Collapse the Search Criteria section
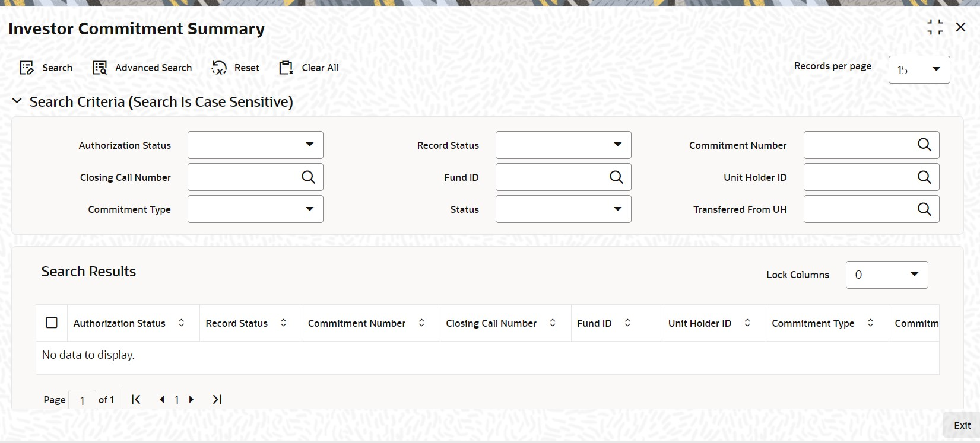 pos(17,101)
